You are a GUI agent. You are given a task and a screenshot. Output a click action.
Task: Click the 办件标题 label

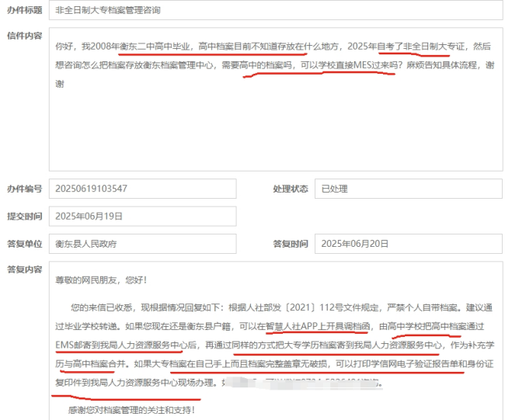(25, 10)
